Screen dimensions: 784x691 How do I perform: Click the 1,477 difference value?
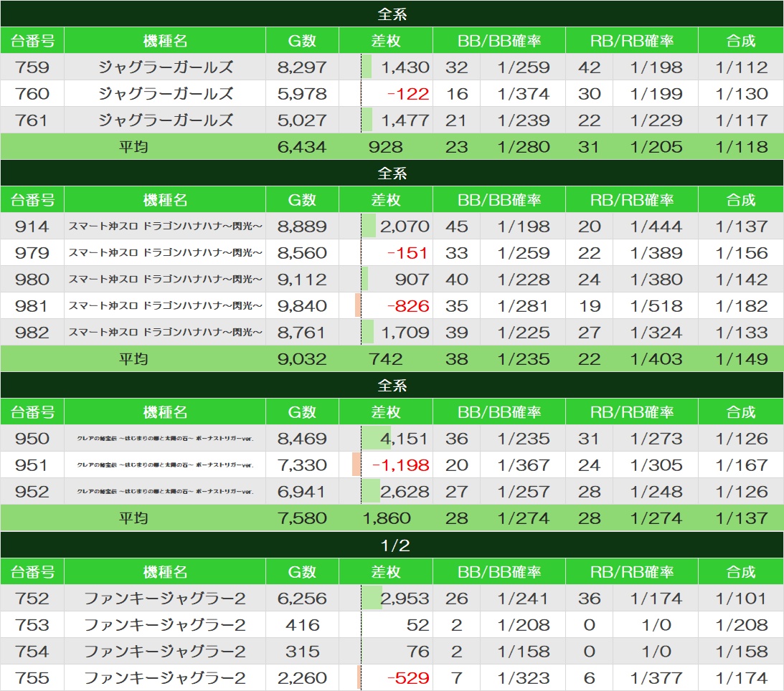405,120
